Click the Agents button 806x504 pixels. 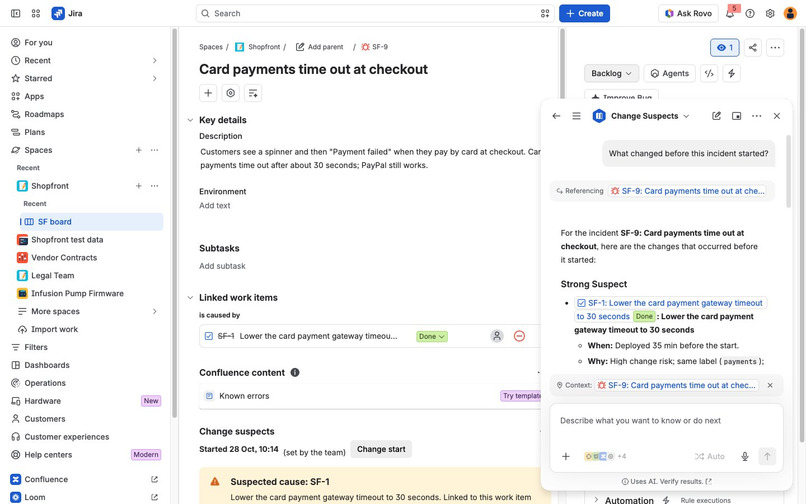click(x=670, y=74)
